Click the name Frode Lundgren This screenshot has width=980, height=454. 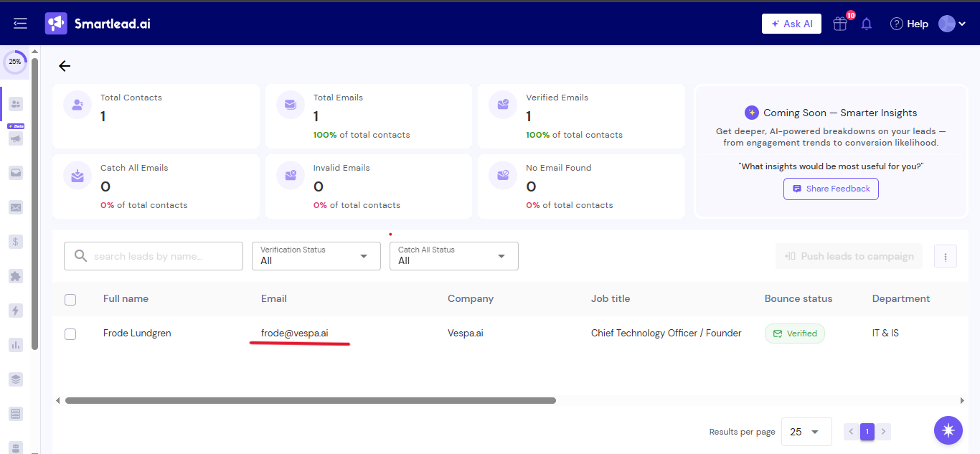pos(137,333)
